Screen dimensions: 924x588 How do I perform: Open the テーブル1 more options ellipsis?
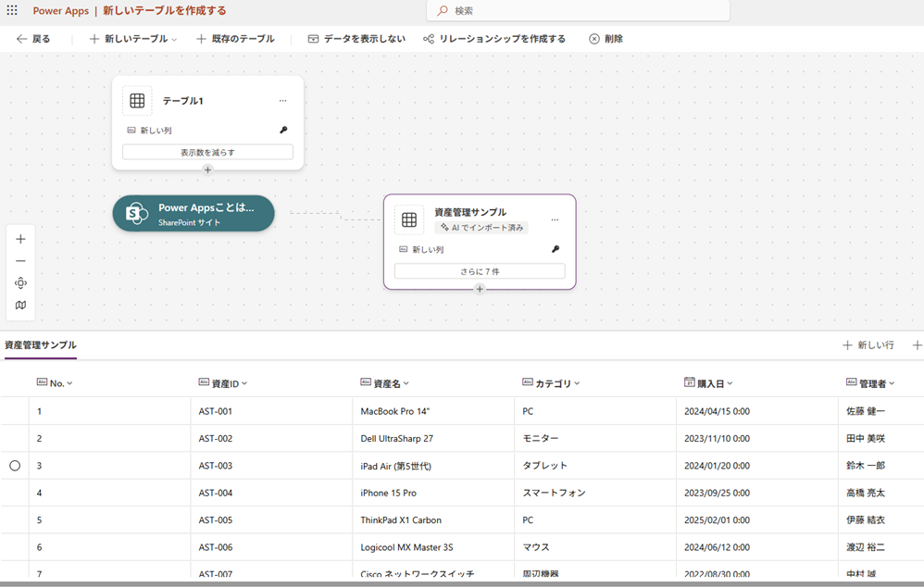pyautogui.click(x=282, y=101)
